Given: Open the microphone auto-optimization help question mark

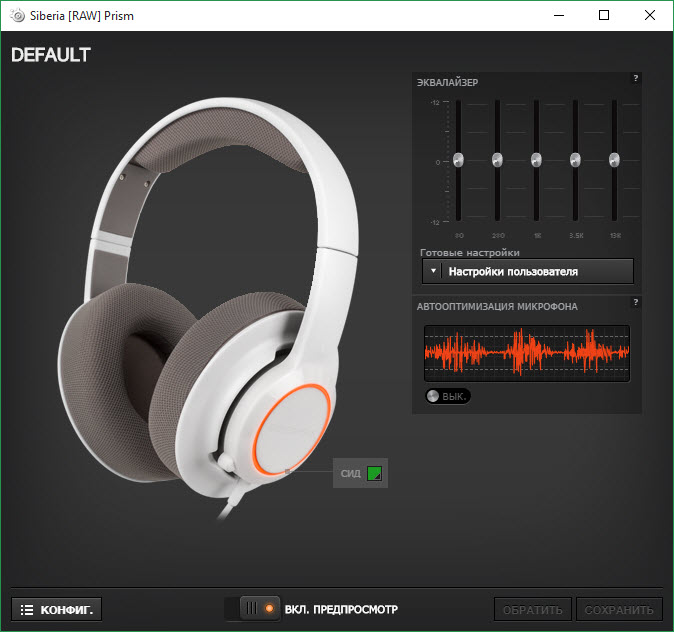Looking at the screenshot, I should (635, 302).
